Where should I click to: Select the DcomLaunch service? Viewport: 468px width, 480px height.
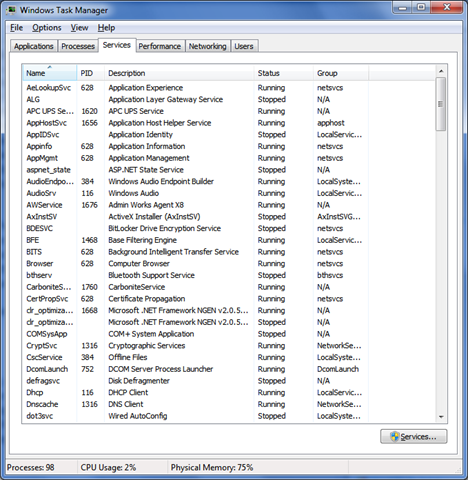click(47, 369)
